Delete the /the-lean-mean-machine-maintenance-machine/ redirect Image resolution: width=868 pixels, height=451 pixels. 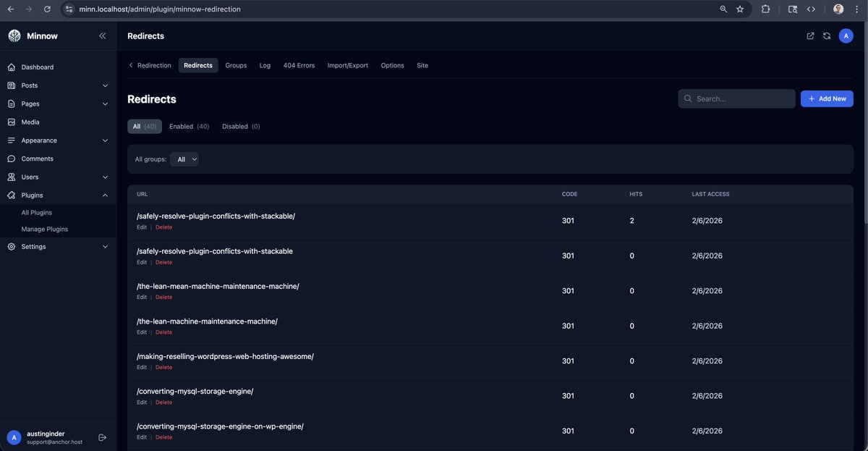point(164,298)
